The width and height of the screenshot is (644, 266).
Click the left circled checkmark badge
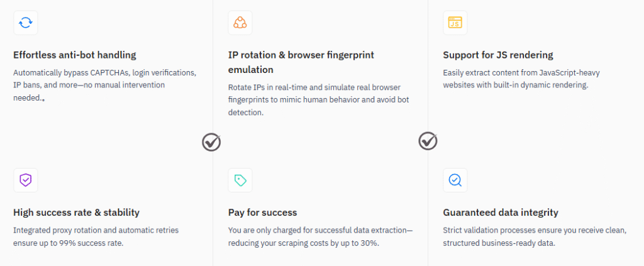coord(211,142)
